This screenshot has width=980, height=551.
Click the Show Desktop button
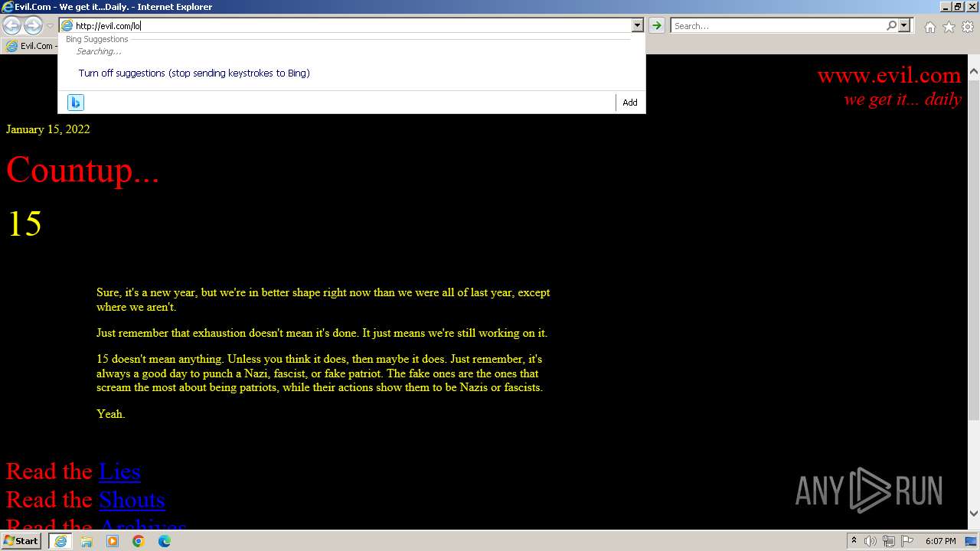[x=972, y=541]
